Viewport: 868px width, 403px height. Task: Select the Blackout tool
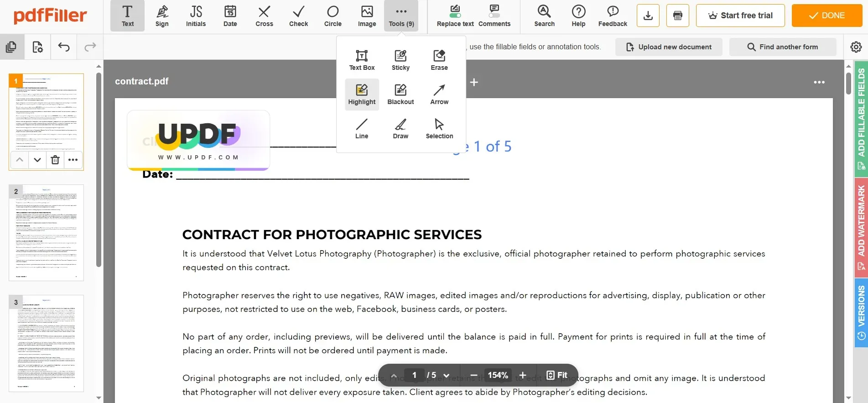tap(400, 94)
